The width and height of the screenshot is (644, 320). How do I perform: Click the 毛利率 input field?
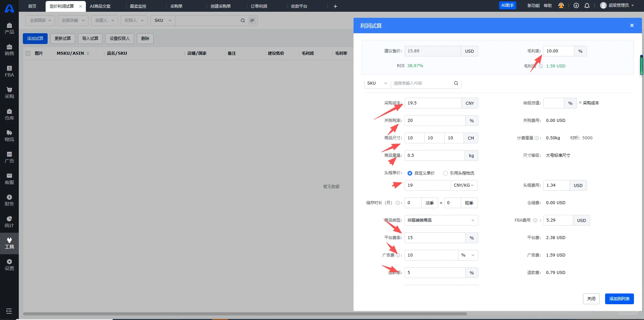point(558,51)
